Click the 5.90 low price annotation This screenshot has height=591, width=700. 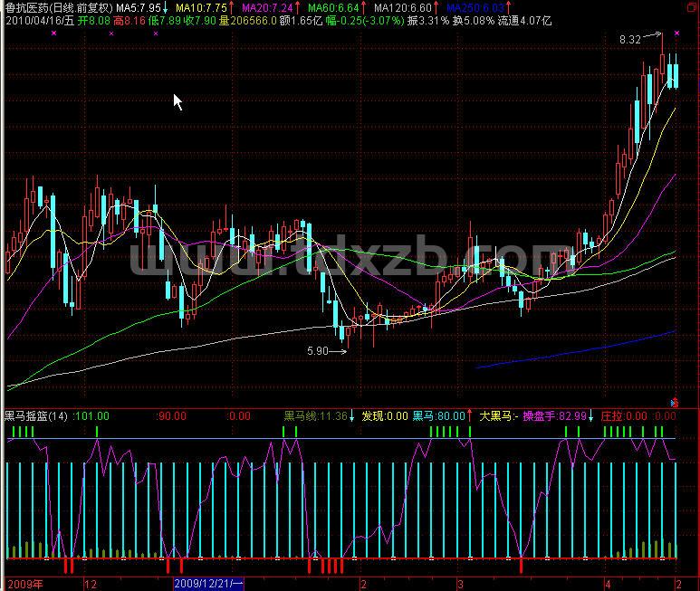coord(318,351)
